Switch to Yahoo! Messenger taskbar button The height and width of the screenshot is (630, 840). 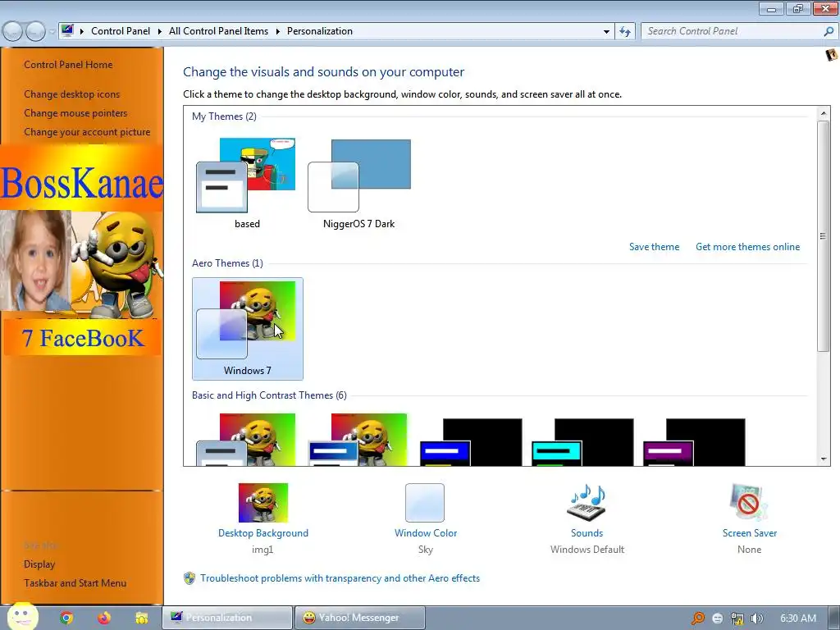pyautogui.click(x=359, y=619)
